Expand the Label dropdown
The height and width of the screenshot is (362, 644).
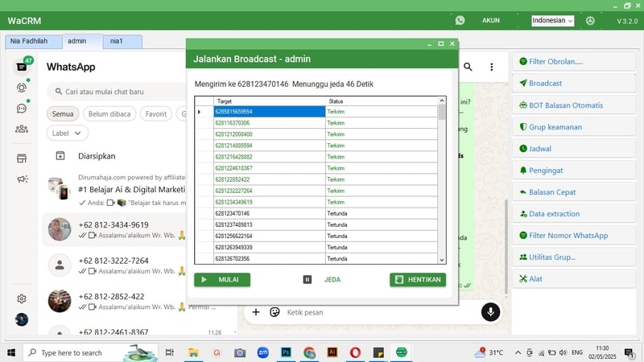(67, 133)
